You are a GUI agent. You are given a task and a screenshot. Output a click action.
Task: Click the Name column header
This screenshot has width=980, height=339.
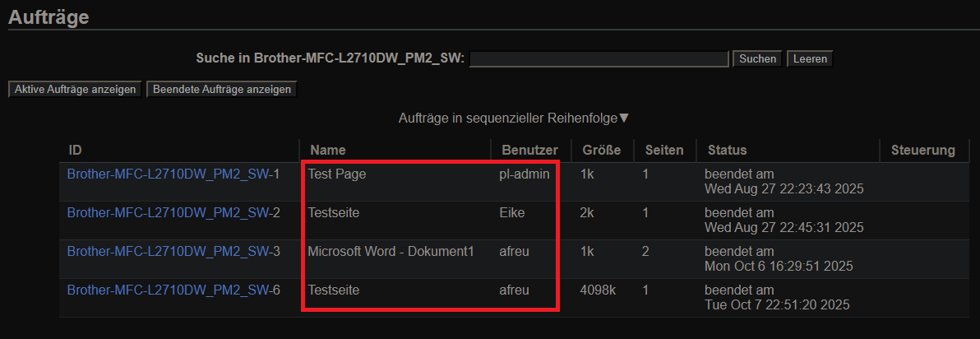328,151
